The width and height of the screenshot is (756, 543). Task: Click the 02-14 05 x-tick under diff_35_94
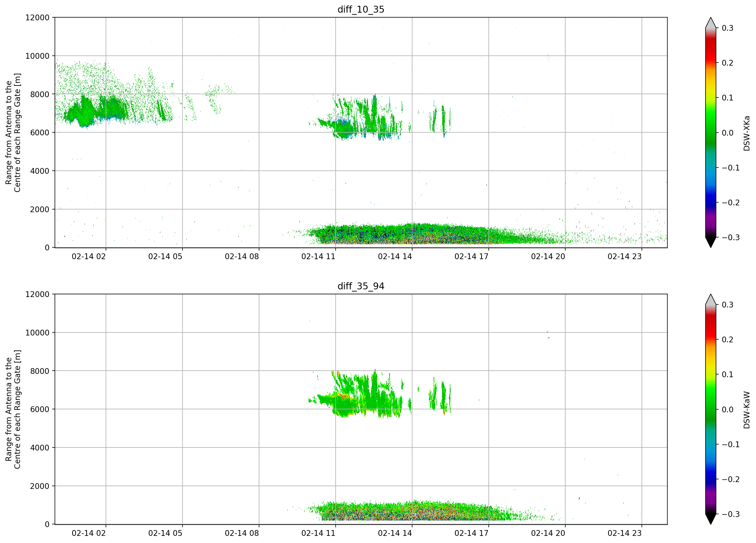pyautogui.click(x=165, y=533)
